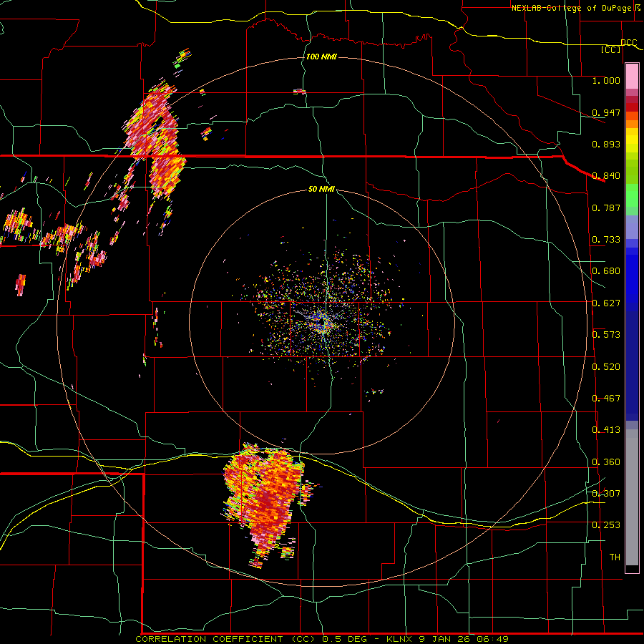Select the 0.467 legend value
This screenshot has height=644, width=644.
coord(606,399)
